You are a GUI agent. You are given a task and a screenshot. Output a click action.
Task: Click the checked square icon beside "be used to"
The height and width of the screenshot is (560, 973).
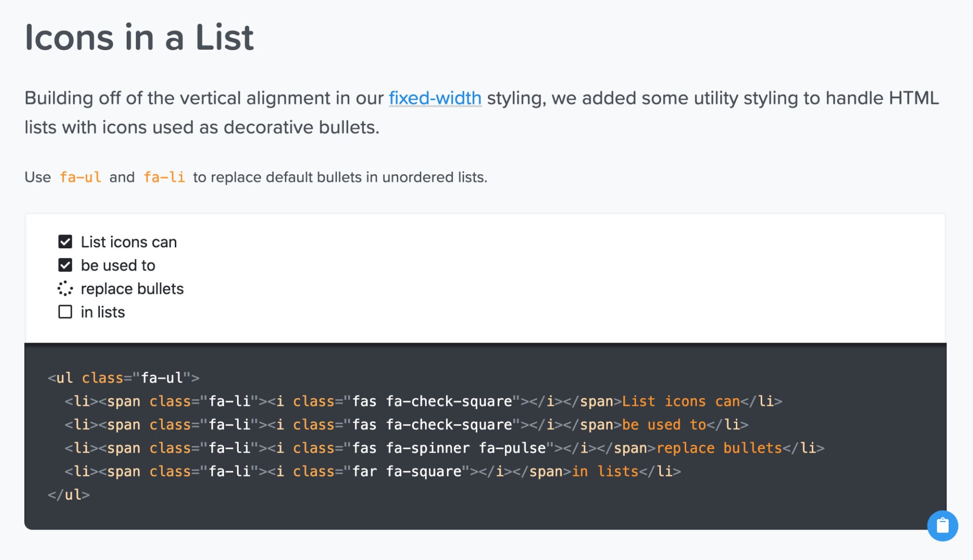click(65, 265)
